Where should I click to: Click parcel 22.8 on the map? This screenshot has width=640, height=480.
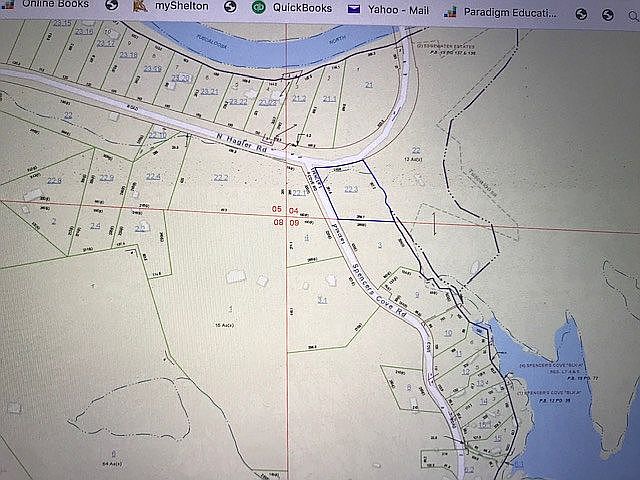point(54,180)
